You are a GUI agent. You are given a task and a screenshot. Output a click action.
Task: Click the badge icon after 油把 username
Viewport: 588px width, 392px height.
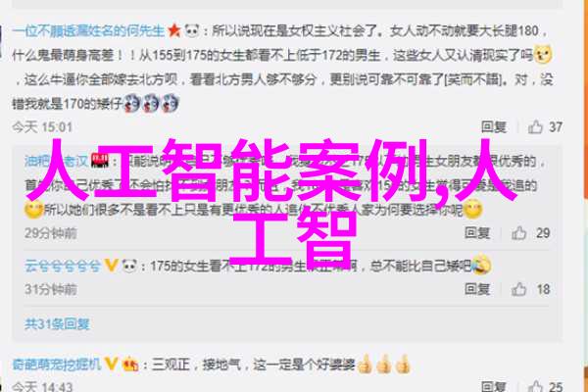pyautogui.click(x=101, y=161)
